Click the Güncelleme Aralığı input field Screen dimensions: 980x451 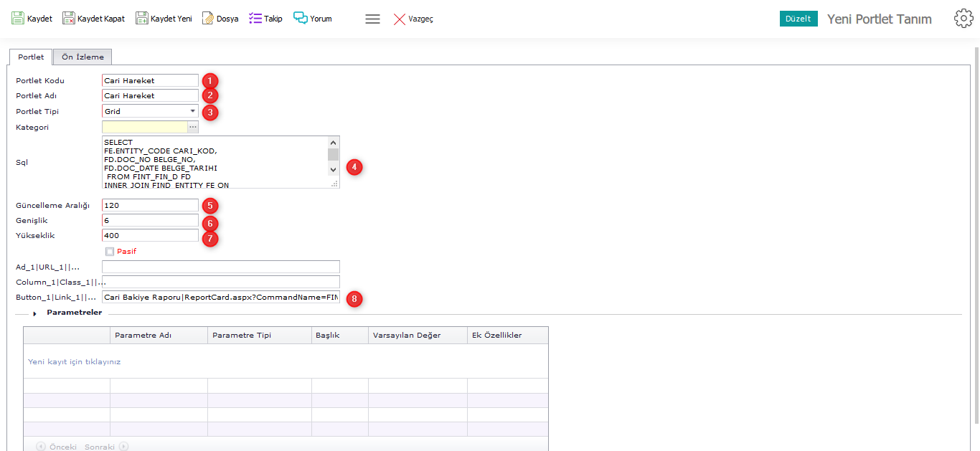[150, 205]
